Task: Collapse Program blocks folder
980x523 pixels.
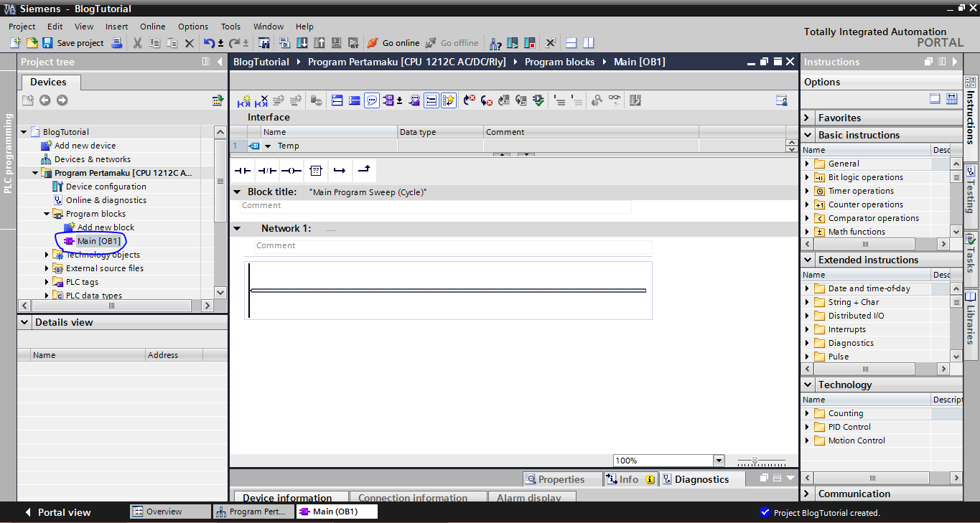Action: click(x=47, y=214)
